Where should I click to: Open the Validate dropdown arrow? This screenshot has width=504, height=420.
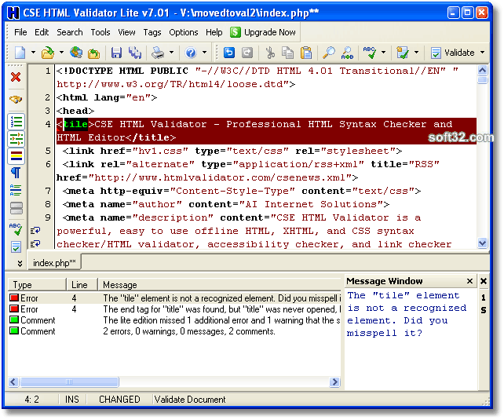[x=483, y=53]
